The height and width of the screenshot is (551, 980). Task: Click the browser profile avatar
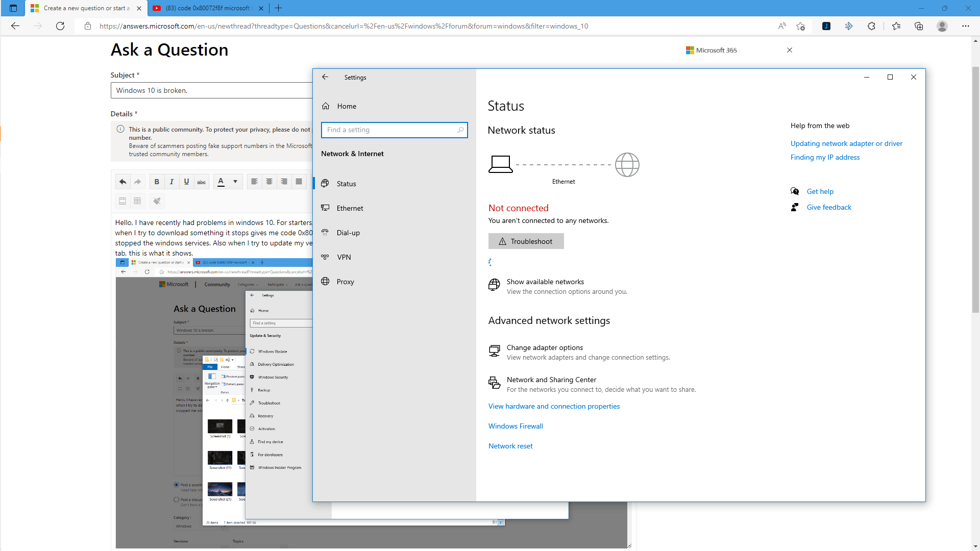(942, 26)
